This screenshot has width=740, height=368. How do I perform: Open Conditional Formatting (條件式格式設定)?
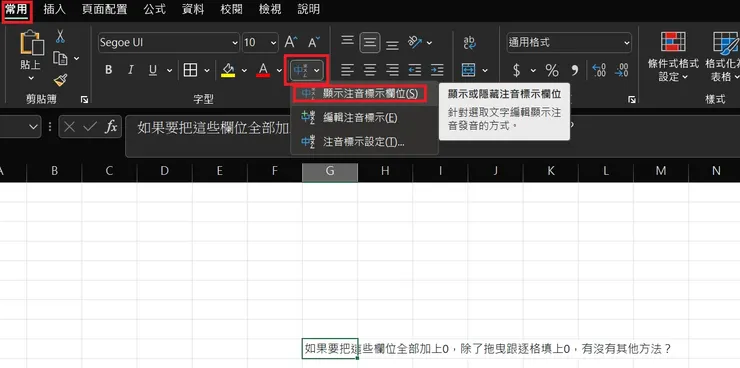[673, 56]
